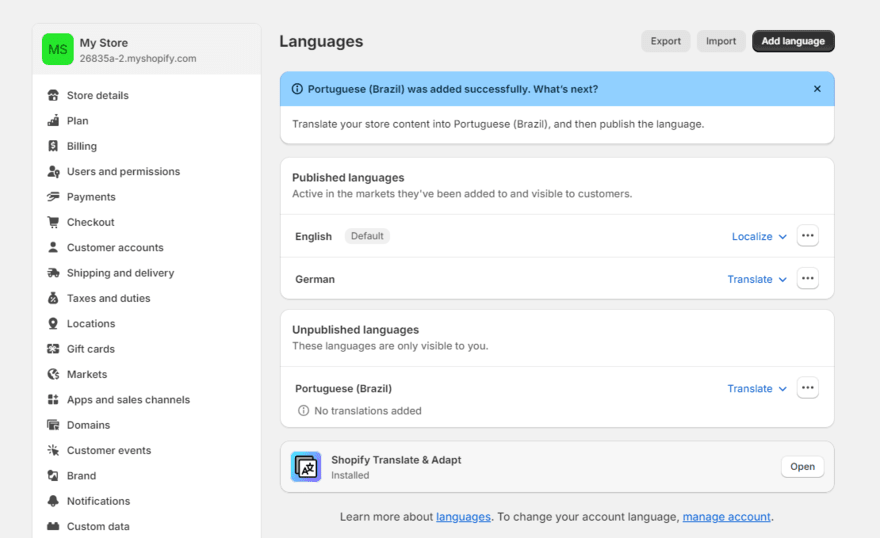The image size is (880, 538).
Task: Click the Checkout cart icon
Action: click(53, 222)
